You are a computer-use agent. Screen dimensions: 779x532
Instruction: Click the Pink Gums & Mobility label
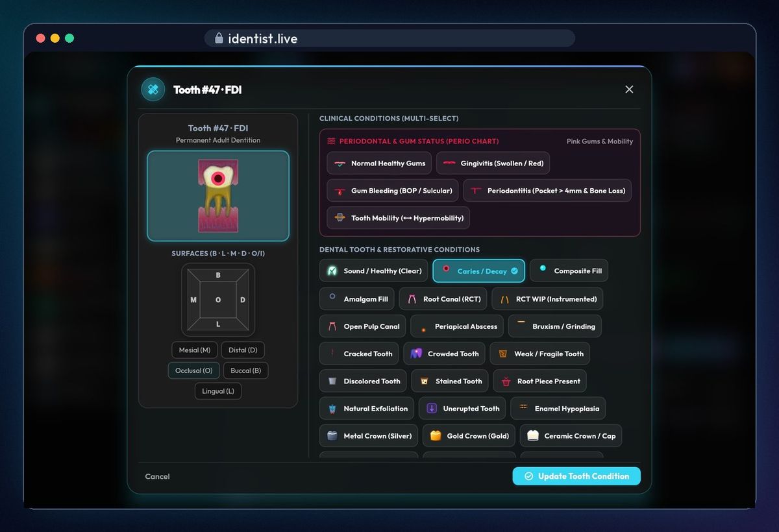coord(600,141)
